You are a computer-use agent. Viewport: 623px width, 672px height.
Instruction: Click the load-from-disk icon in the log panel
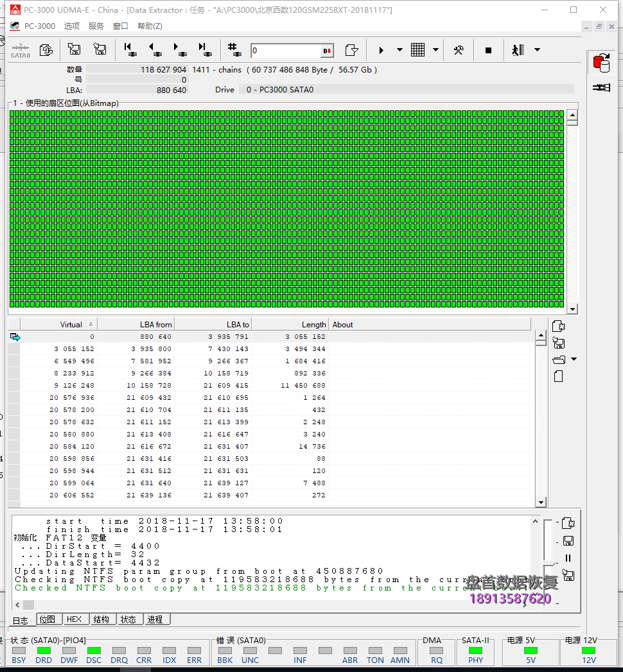568,575
